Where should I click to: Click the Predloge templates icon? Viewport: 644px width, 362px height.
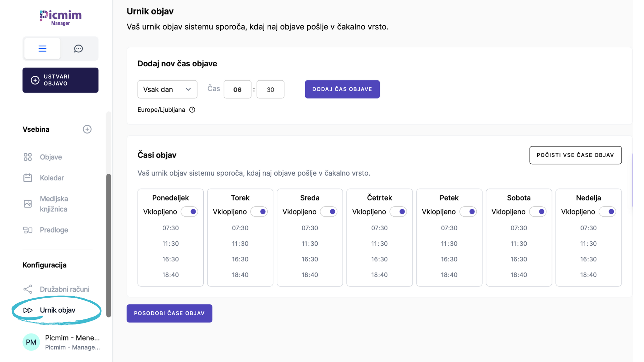point(28,230)
